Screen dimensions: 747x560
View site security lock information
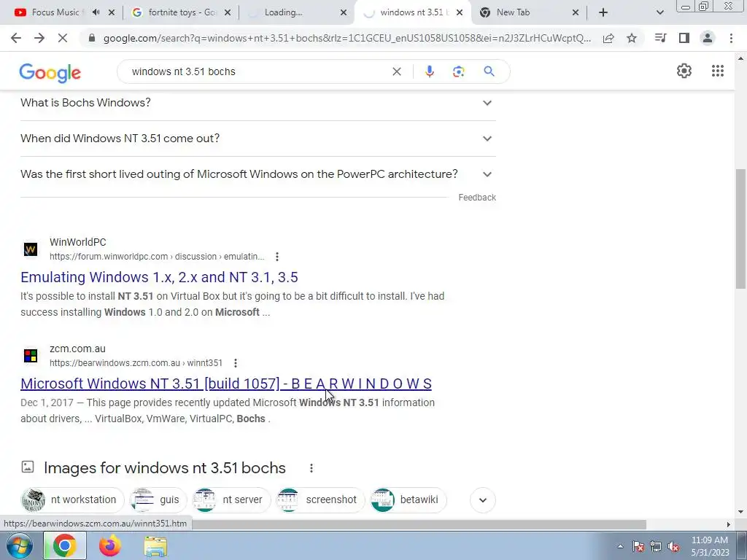click(x=92, y=38)
